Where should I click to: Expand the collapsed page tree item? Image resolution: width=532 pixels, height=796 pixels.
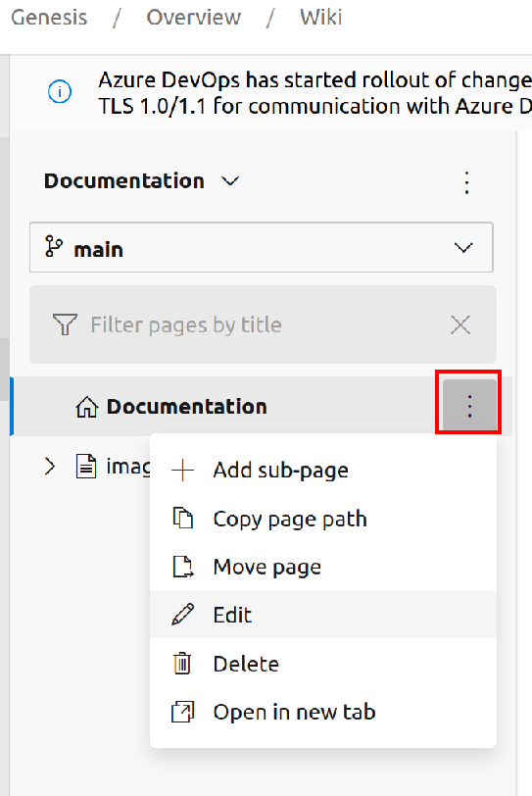[50, 466]
